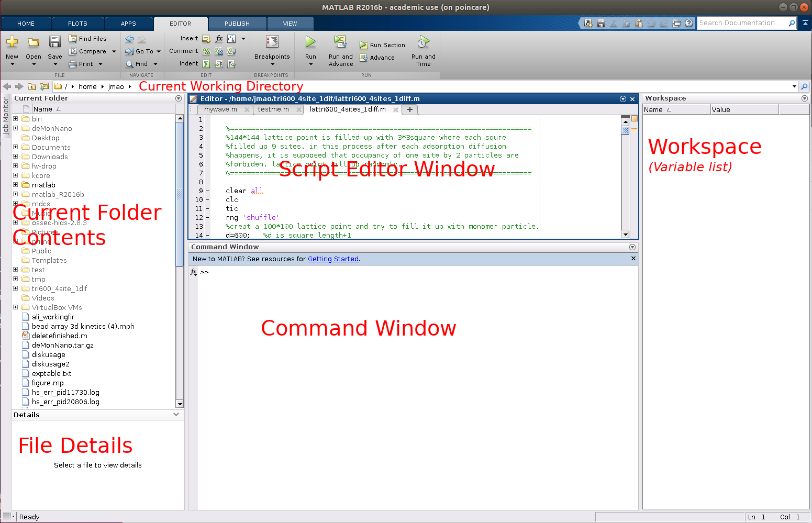Open the PUBLISH ribbon tab

[237, 23]
